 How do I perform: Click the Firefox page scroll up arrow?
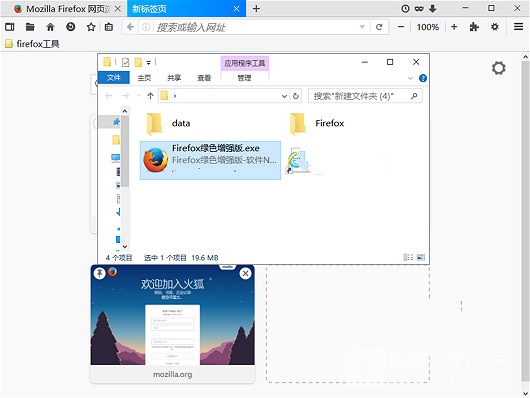[525, 57]
